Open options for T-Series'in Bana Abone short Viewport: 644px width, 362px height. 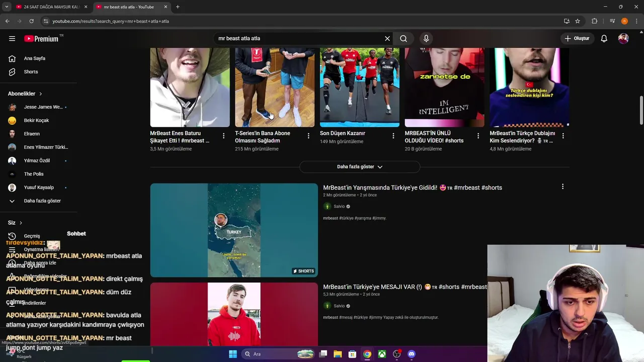click(308, 136)
